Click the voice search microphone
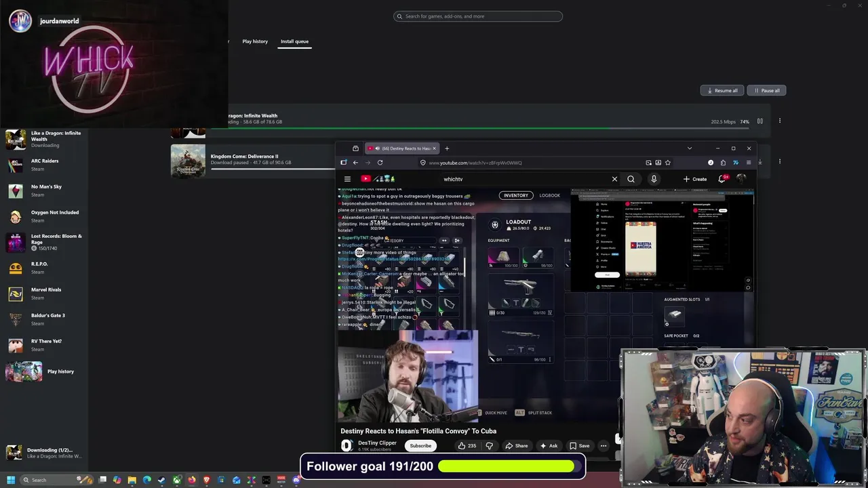 654,179
